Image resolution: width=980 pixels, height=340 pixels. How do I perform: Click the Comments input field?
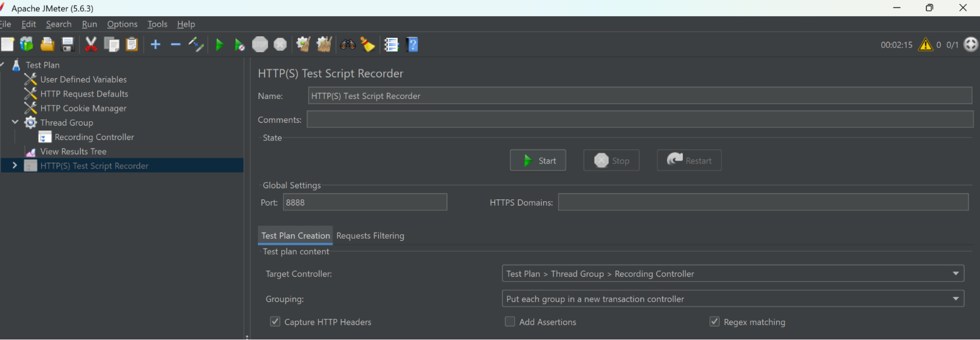point(640,119)
